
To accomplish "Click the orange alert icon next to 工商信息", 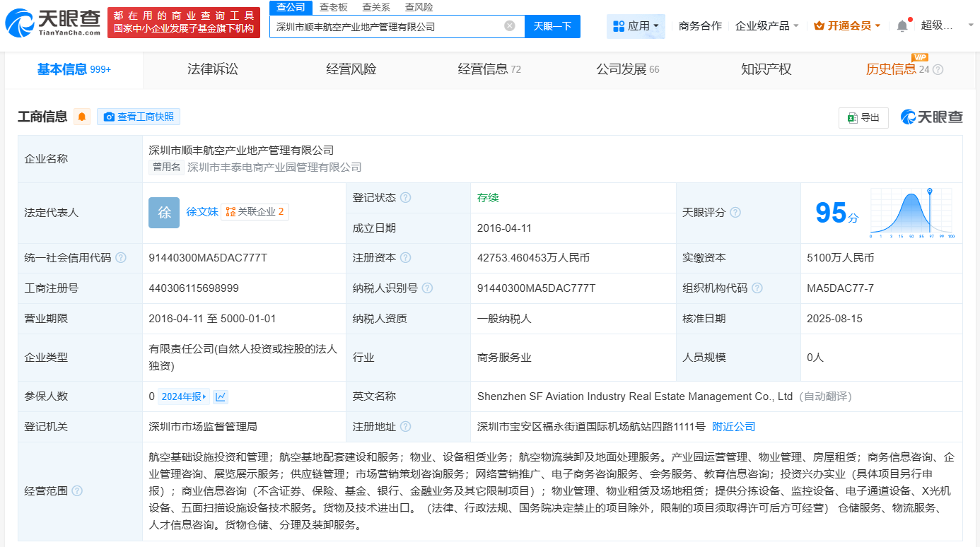I will tap(82, 117).
